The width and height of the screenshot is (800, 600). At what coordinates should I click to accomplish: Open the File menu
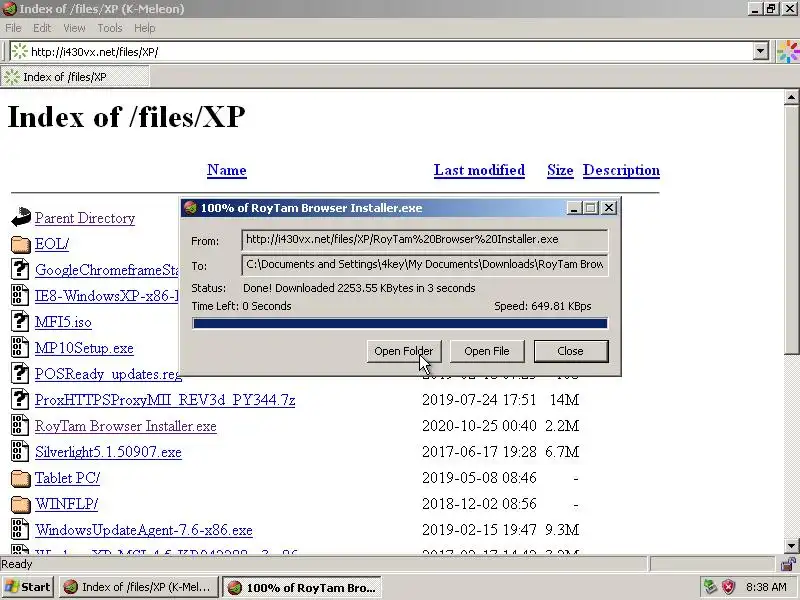click(x=13, y=28)
